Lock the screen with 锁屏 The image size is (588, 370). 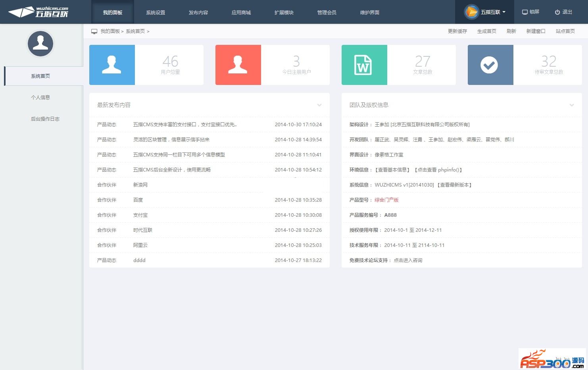click(x=530, y=12)
